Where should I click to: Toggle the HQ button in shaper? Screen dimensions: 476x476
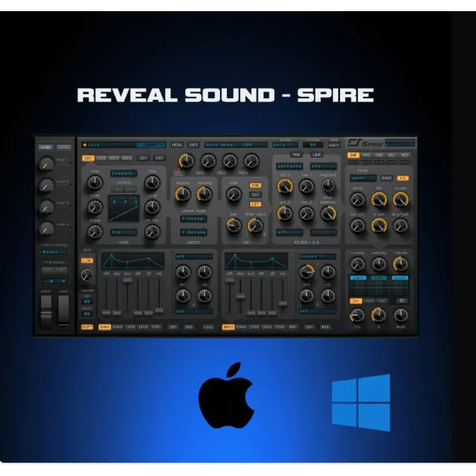click(402, 178)
